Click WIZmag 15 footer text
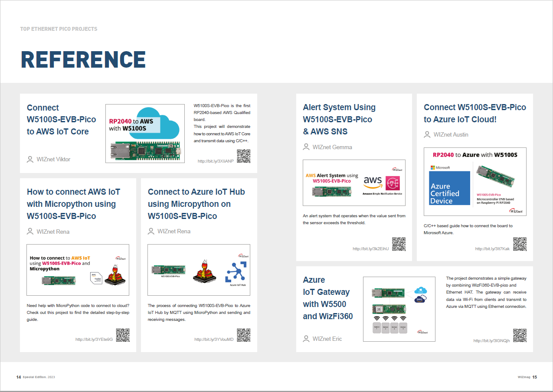This screenshot has width=553, height=392. [527, 377]
